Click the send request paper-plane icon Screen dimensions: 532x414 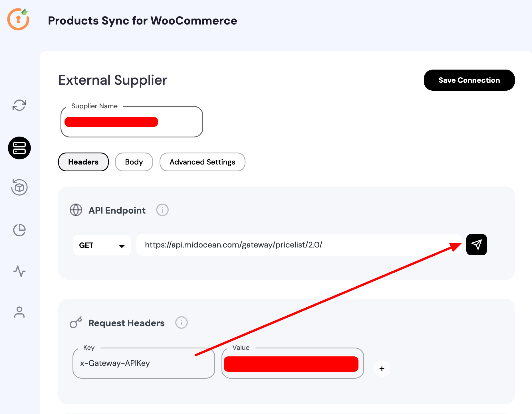[x=476, y=245]
